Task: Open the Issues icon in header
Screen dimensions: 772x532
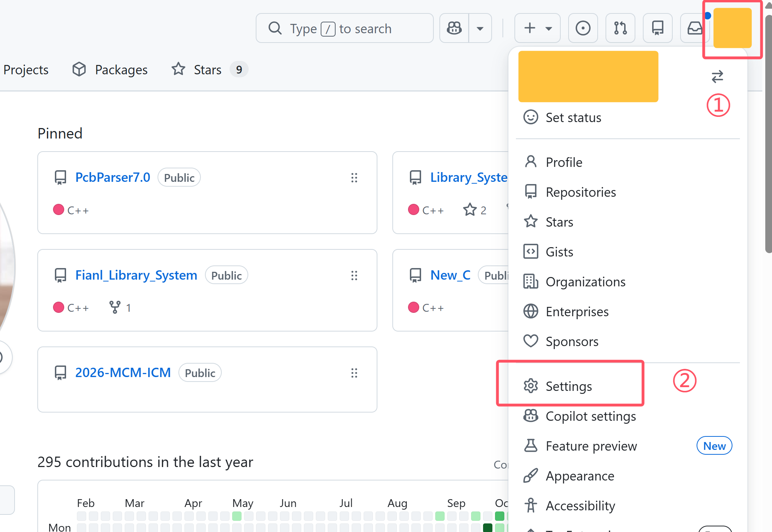Action: point(583,28)
